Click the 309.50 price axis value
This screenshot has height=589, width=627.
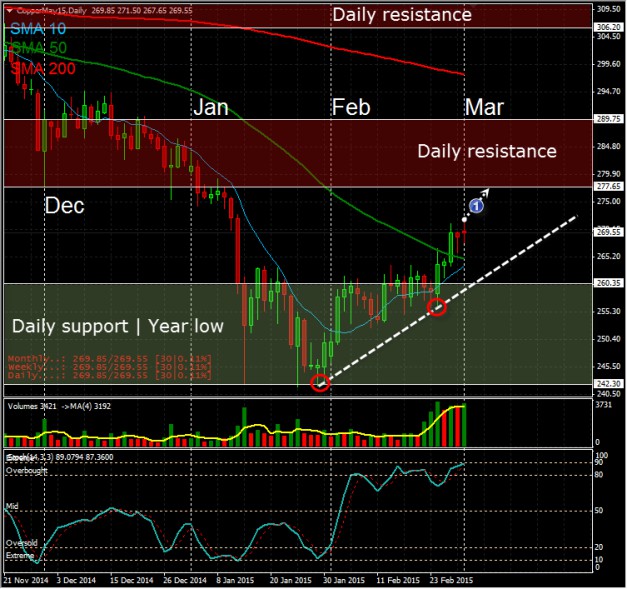[x=609, y=9]
